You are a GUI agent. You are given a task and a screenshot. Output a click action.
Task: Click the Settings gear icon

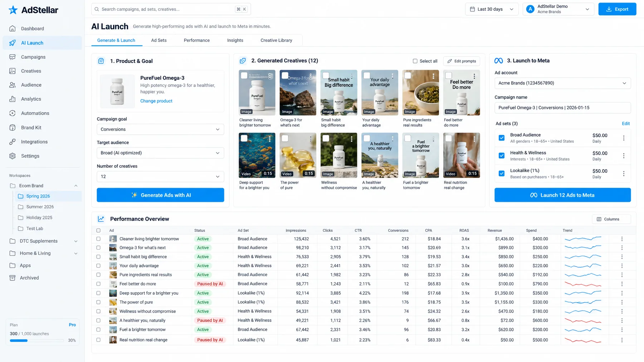13,156
